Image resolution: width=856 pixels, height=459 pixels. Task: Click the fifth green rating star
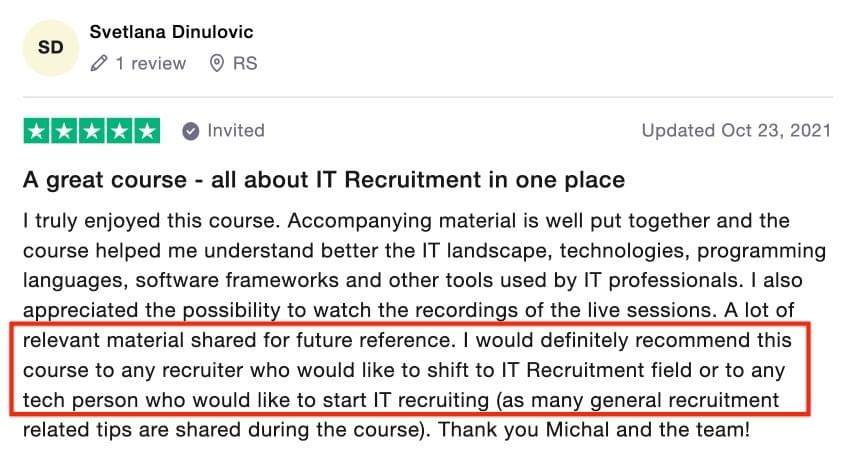(x=147, y=131)
